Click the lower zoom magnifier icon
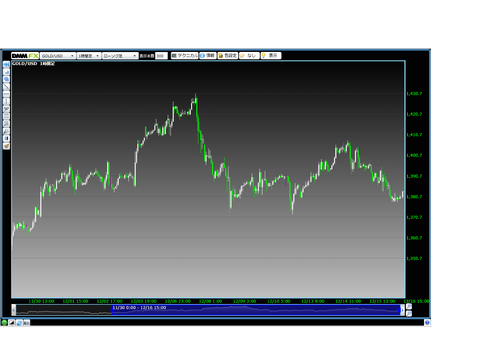The height and width of the screenshot is (360, 480). tap(409, 313)
